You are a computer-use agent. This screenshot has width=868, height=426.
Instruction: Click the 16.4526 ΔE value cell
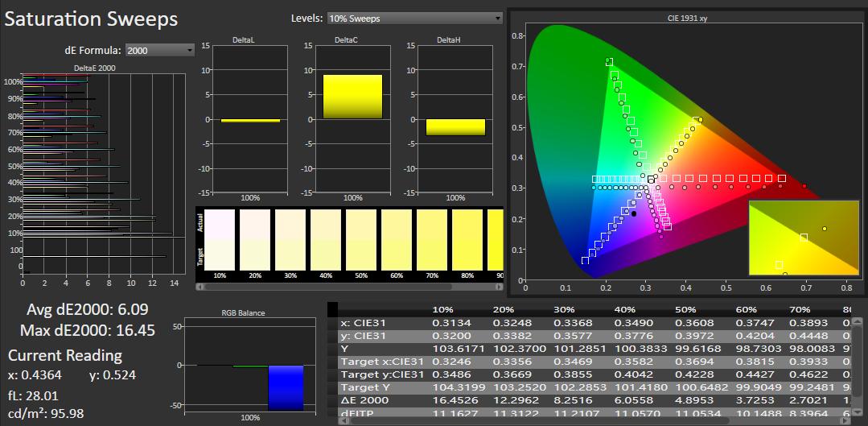pos(455,400)
